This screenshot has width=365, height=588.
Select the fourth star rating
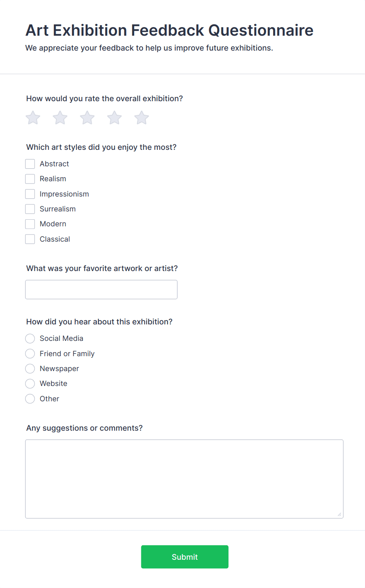(114, 117)
